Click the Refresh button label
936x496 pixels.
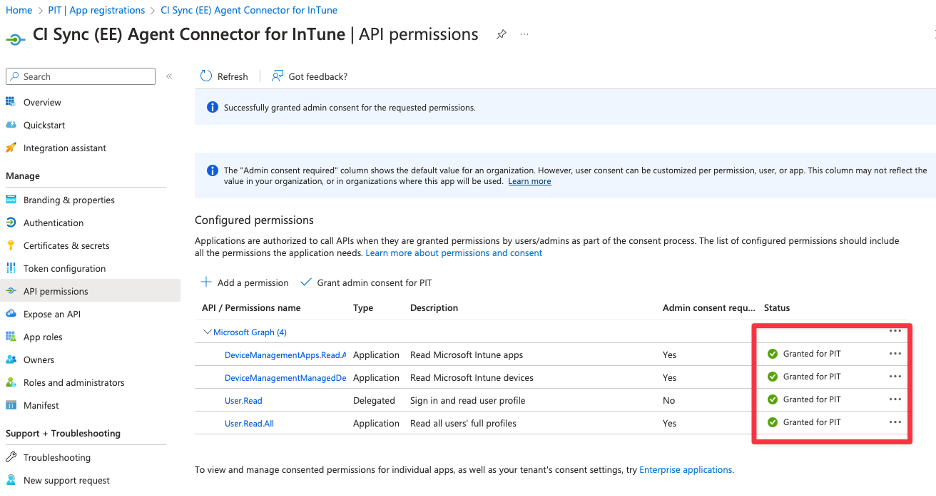(x=232, y=76)
